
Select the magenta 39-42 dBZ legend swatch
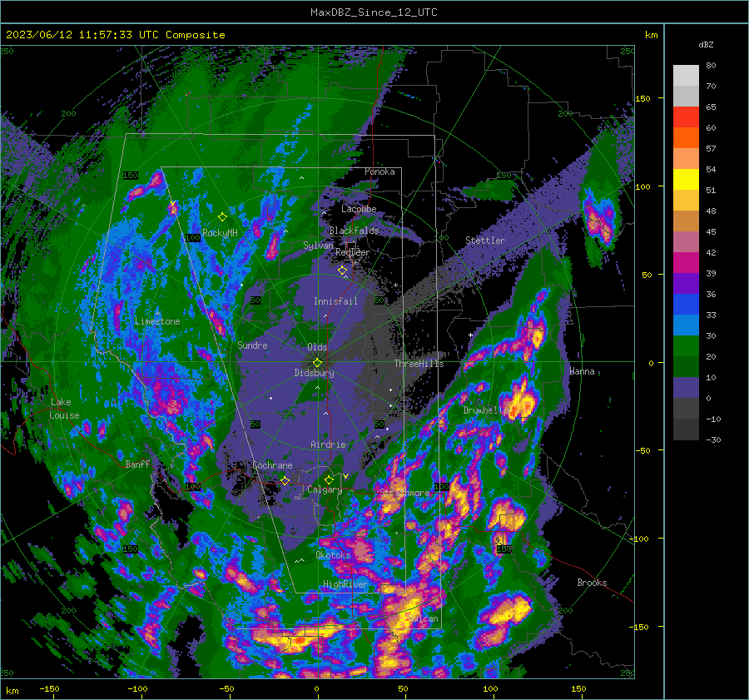(x=686, y=263)
